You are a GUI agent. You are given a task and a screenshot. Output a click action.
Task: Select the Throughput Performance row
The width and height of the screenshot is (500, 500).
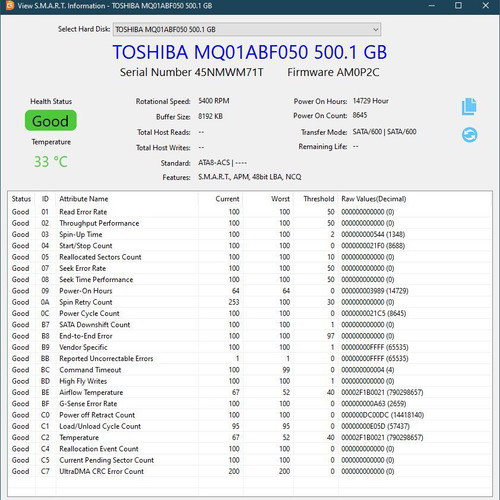coord(250,223)
